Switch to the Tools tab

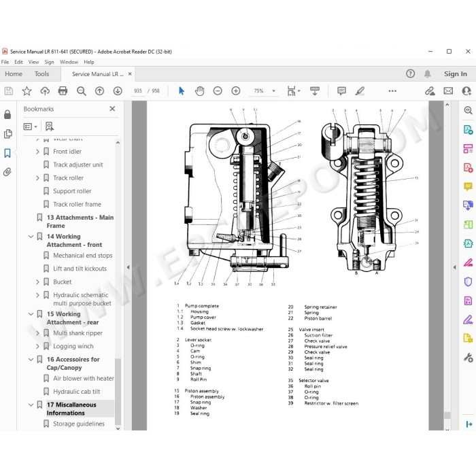41,73
